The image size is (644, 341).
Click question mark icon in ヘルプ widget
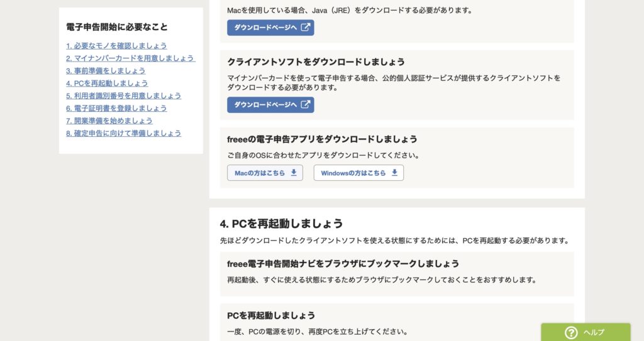click(571, 332)
